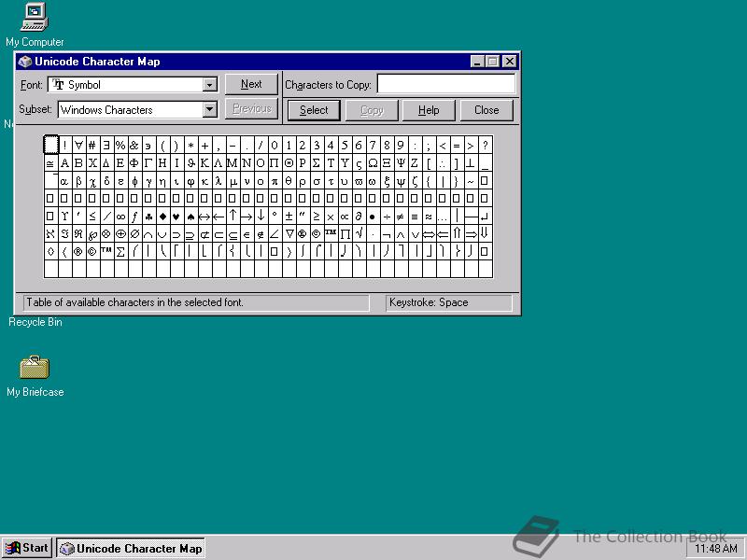Click status text about available characters
747x560 pixels.
[x=134, y=302]
